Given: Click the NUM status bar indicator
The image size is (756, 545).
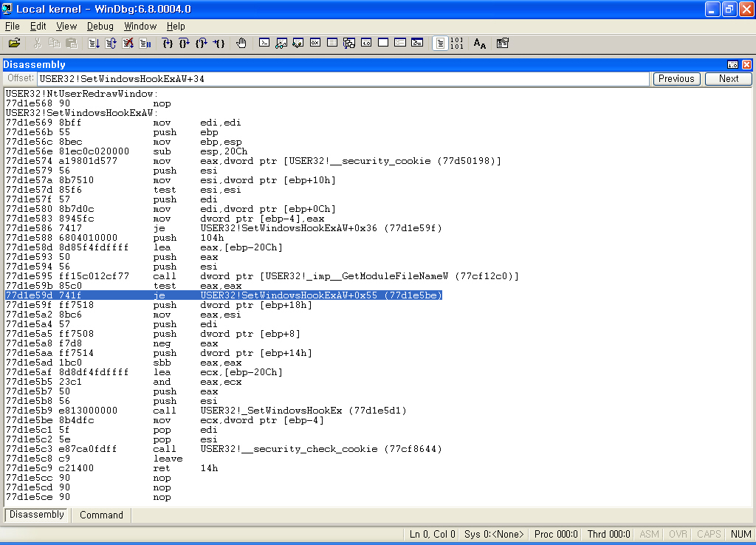Looking at the screenshot, I should tap(740, 534).
